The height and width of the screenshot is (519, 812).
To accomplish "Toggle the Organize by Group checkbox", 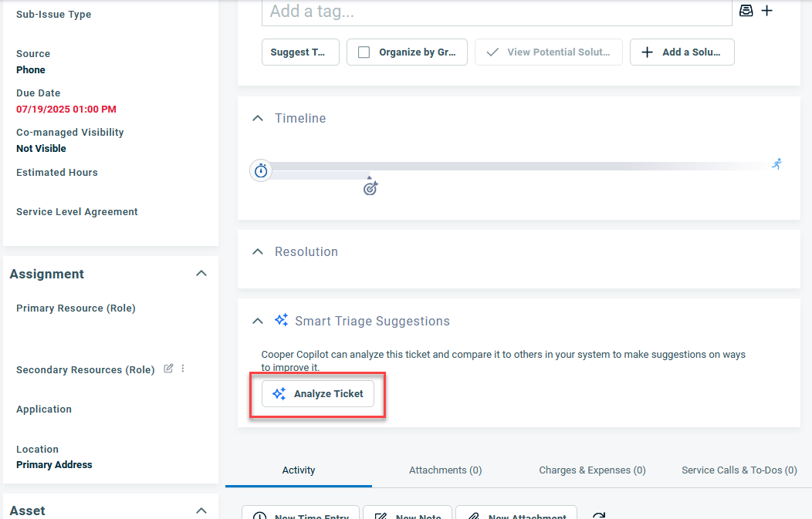I will point(364,52).
